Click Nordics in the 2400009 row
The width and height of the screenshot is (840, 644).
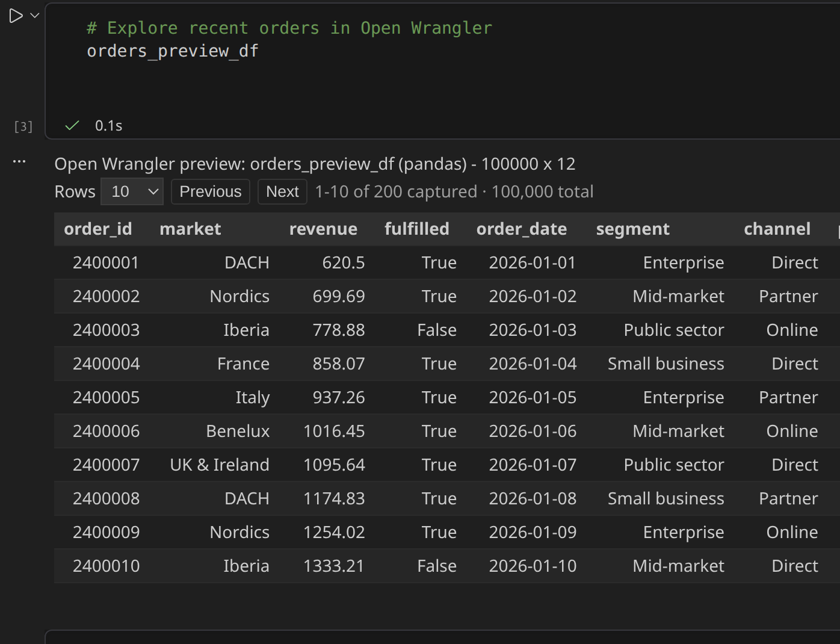pos(239,532)
